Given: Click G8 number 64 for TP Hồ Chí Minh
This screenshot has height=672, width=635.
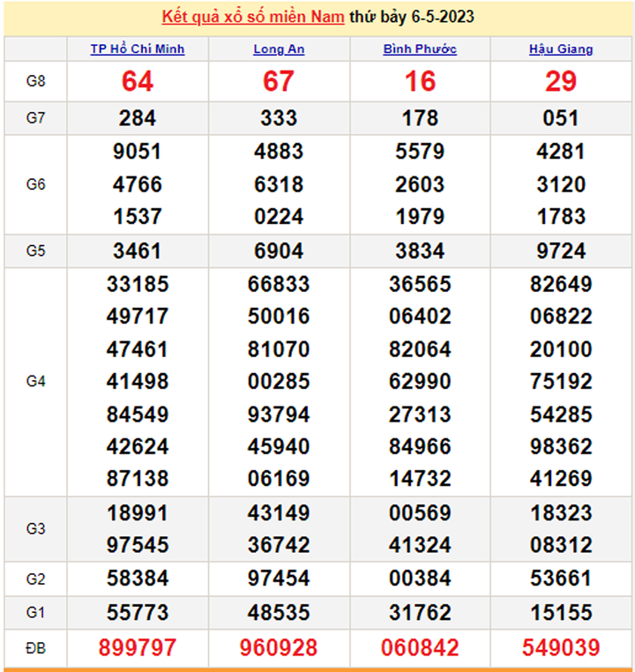Looking at the screenshot, I should click(138, 81).
